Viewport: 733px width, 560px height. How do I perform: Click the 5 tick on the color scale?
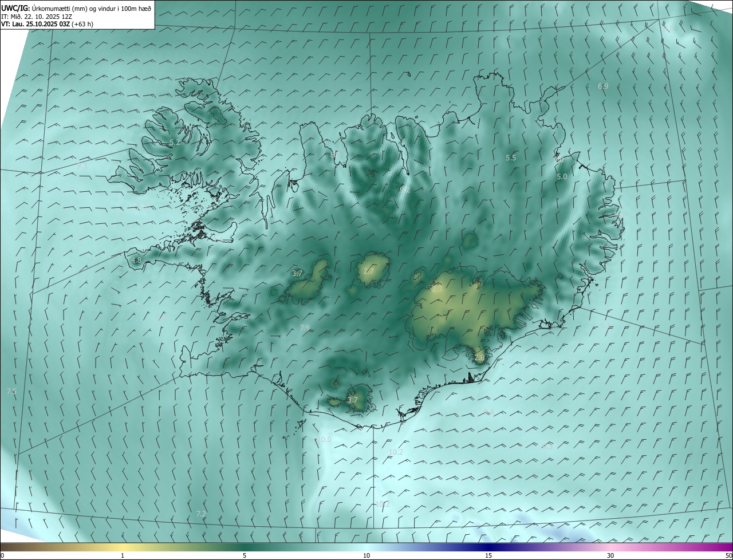(245, 555)
